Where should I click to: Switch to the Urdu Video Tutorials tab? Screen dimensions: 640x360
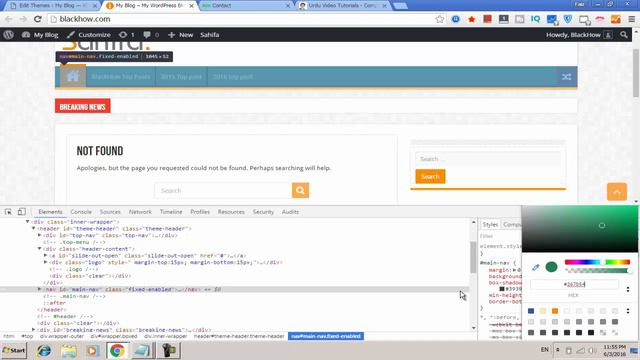343,6
